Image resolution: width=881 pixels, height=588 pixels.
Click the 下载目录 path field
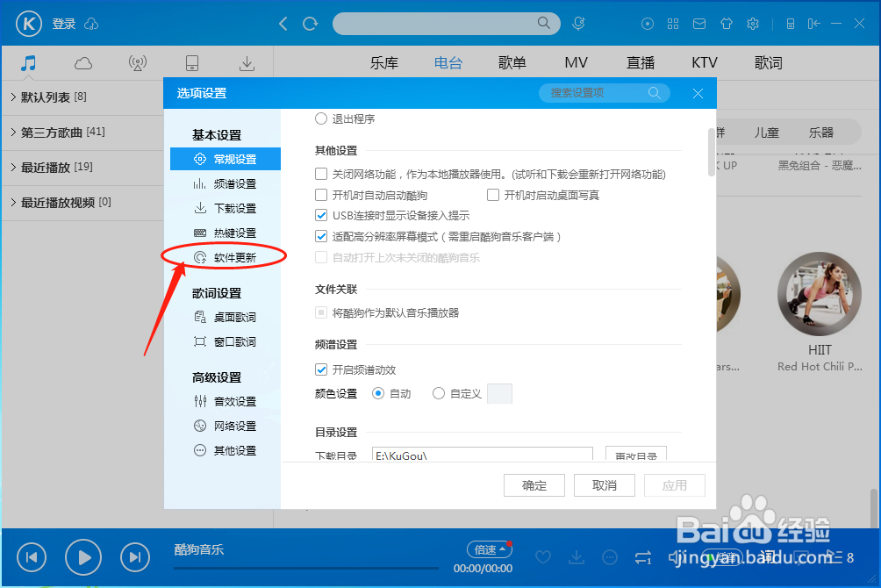(x=482, y=455)
